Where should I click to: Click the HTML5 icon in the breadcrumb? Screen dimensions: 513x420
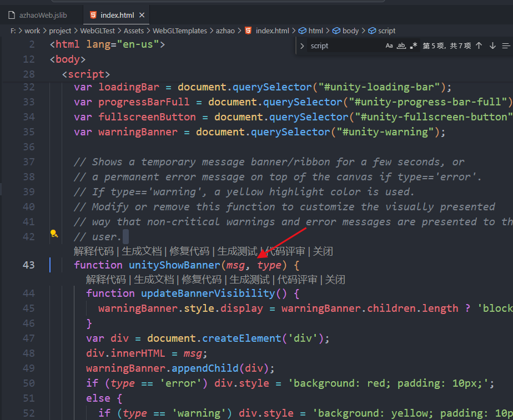(x=248, y=31)
